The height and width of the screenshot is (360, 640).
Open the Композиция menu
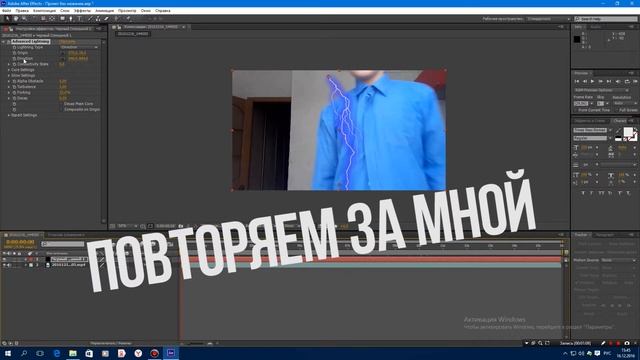click(44, 11)
